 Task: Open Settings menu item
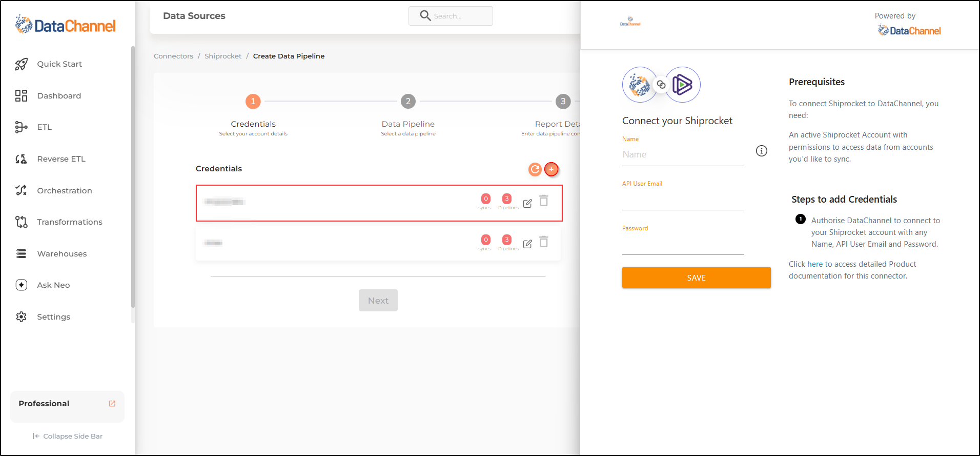click(53, 317)
